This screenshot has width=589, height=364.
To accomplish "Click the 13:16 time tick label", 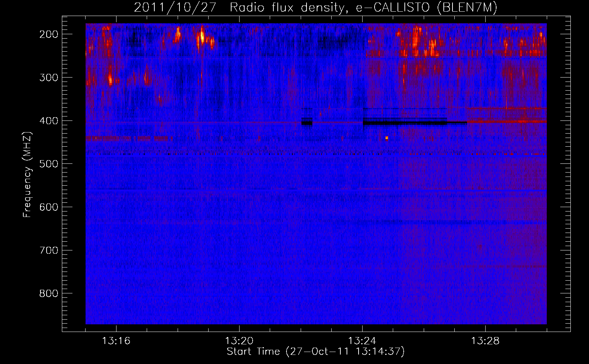I will click(x=116, y=341).
